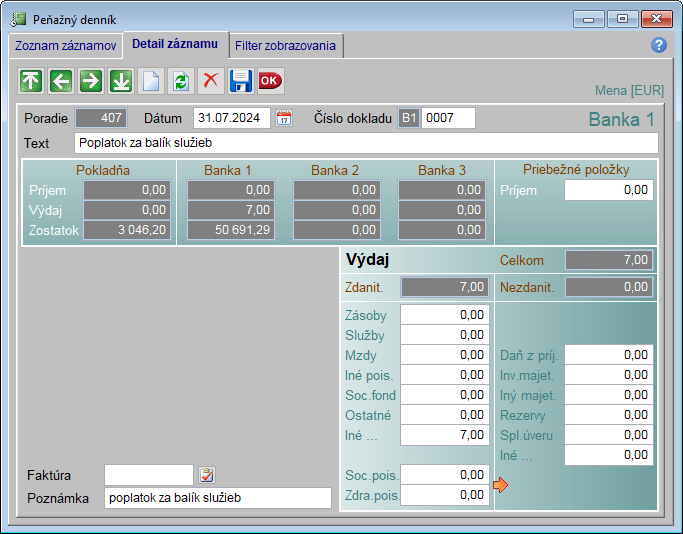Image resolution: width=683 pixels, height=534 pixels.
Task: Click the Peňažný denník title bar app icon
Action: click(x=18, y=20)
